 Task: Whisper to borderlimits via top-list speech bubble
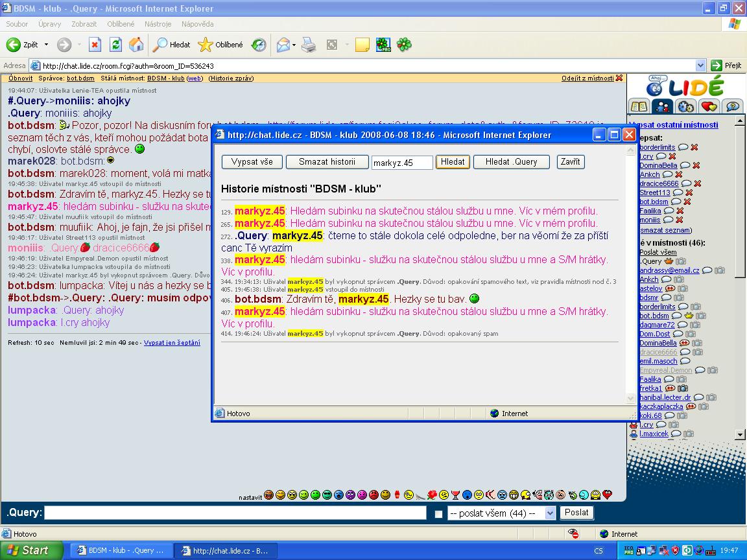click(x=683, y=147)
